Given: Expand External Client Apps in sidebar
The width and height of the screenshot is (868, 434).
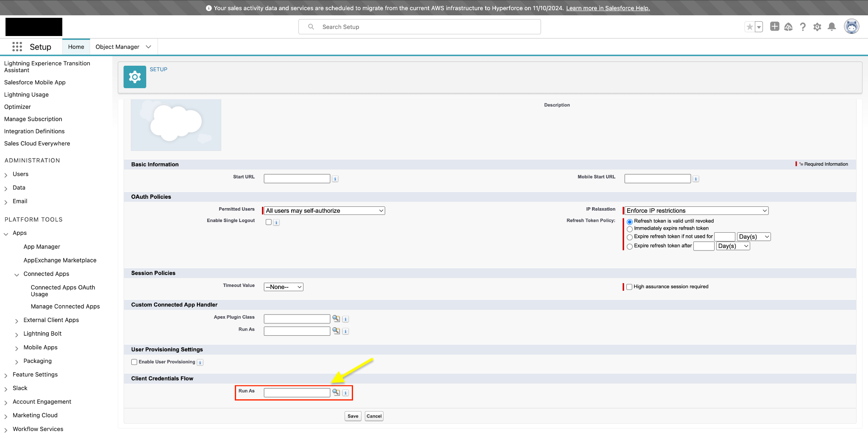Looking at the screenshot, I should (17, 321).
